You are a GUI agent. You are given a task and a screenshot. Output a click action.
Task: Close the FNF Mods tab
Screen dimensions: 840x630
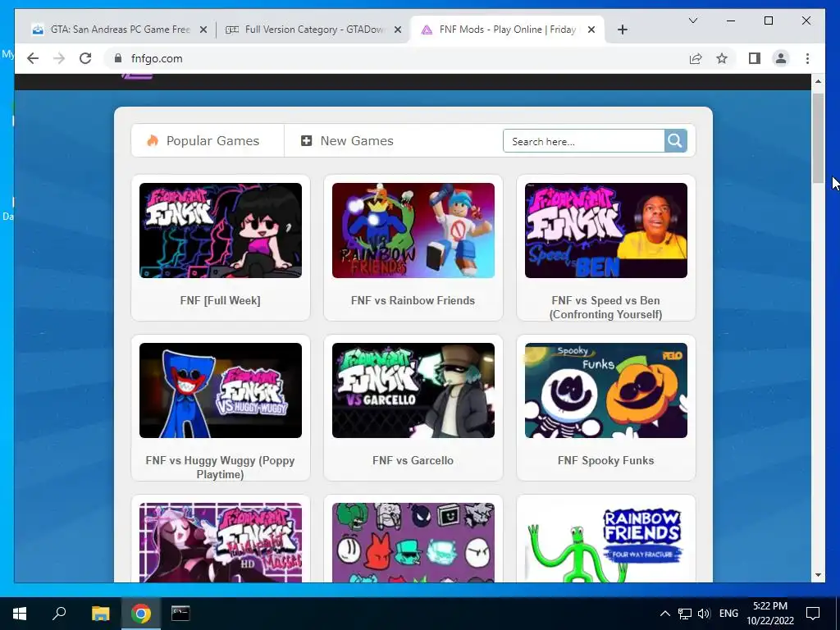click(x=591, y=30)
